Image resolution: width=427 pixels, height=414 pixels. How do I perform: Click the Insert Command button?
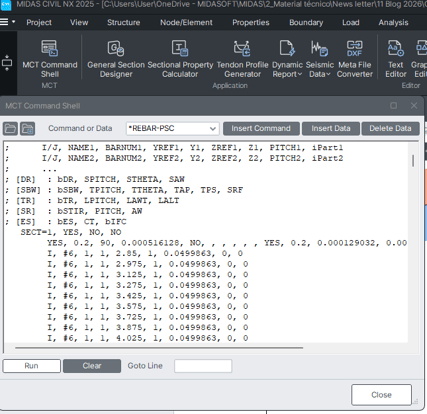click(x=261, y=128)
